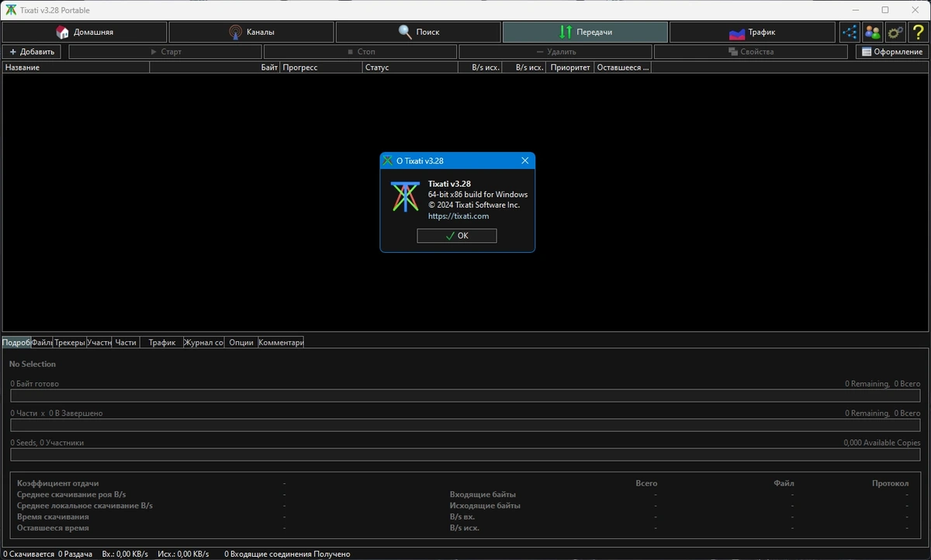
Task: Click 'Исх.: 0,00 KB/s' status entry
Action: 183,554
